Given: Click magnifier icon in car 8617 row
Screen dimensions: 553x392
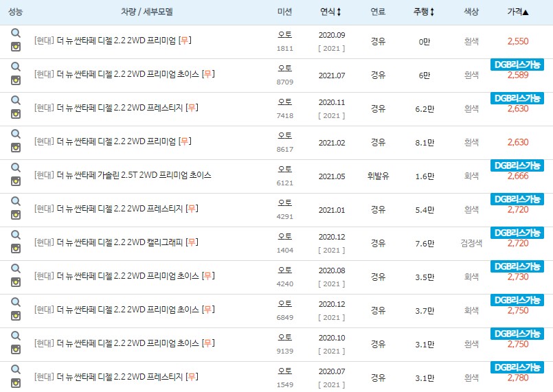Looking at the screenshot, I should tap(16, 134).
